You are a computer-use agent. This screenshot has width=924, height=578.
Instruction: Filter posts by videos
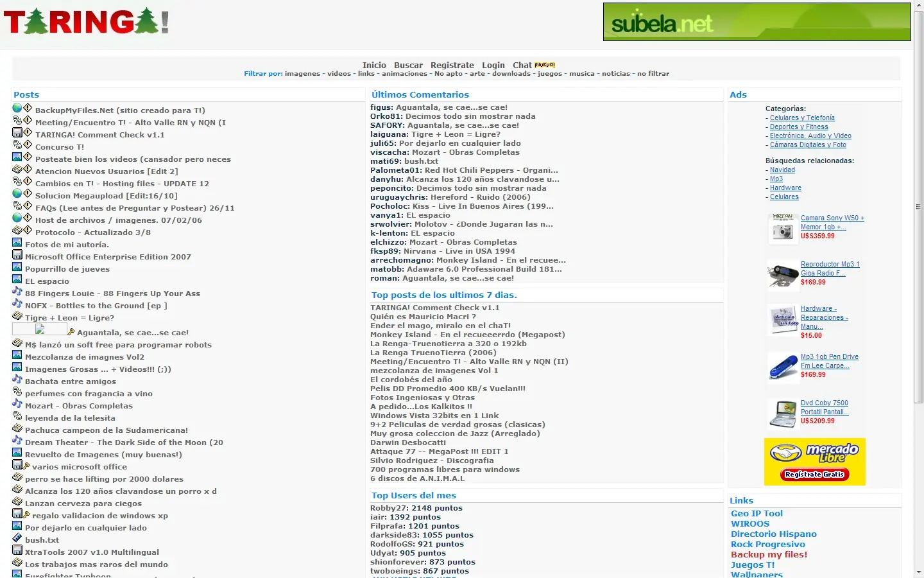339,74
